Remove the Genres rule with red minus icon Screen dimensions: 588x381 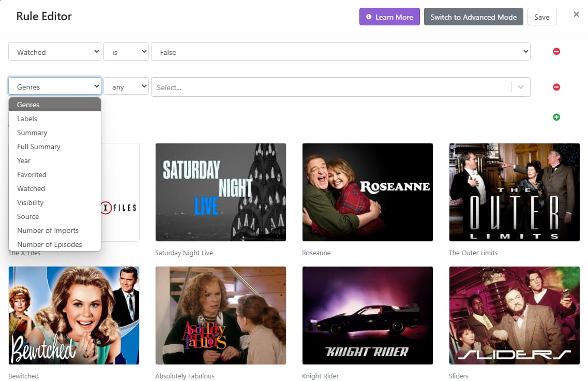point(556,87)
